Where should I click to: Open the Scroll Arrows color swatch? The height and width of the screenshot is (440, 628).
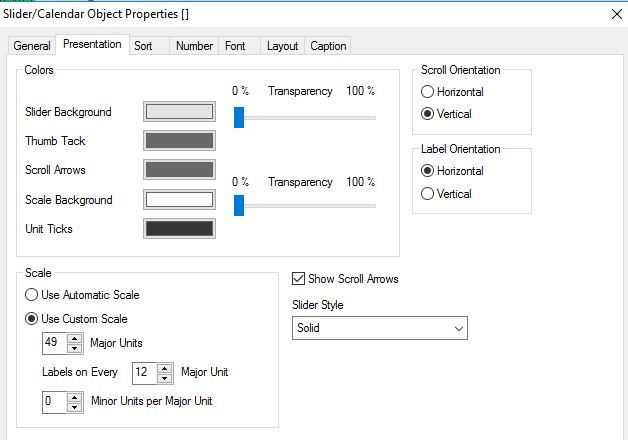pyautogui.click(x=180, y=170)
